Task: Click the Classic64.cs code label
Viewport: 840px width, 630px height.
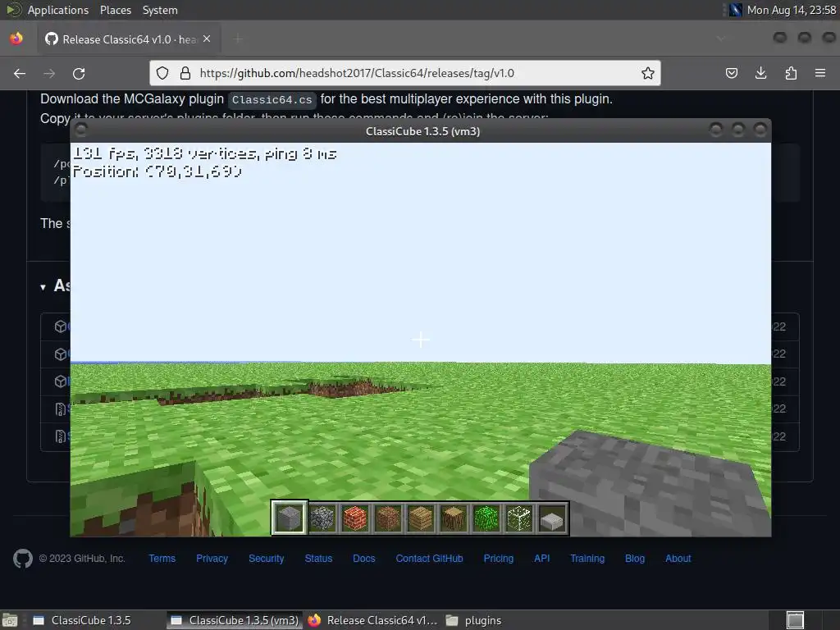Action: pyautogui.click(x=272, y=99)
